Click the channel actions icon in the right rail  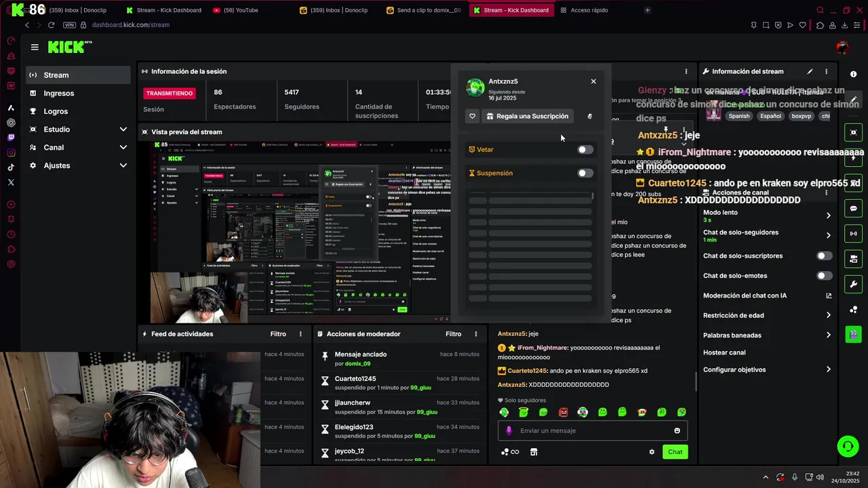click(853, 259)
